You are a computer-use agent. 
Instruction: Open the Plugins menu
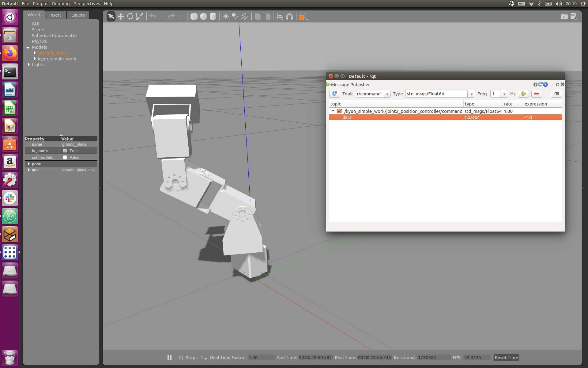pos(40,4)
